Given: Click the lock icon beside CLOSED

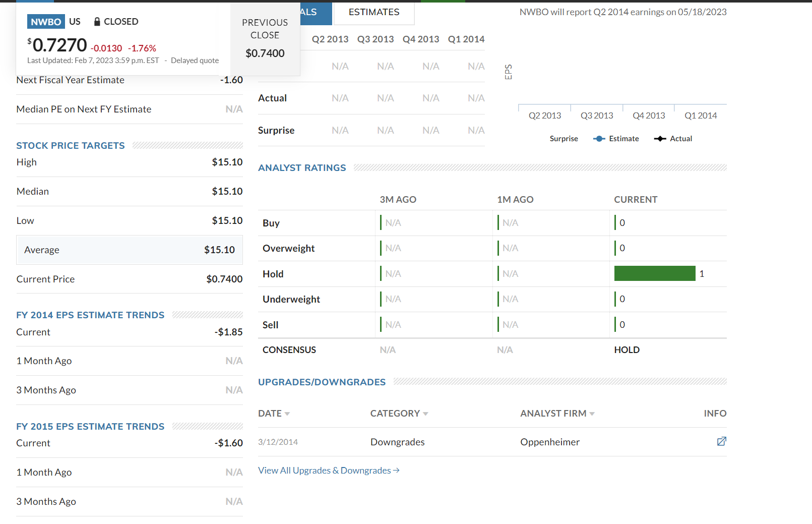Looking at the screenshot, I should [97, 22].
